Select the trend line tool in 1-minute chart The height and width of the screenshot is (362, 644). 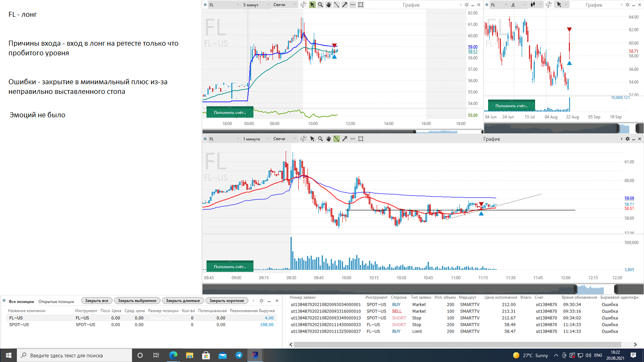point(336,139)
